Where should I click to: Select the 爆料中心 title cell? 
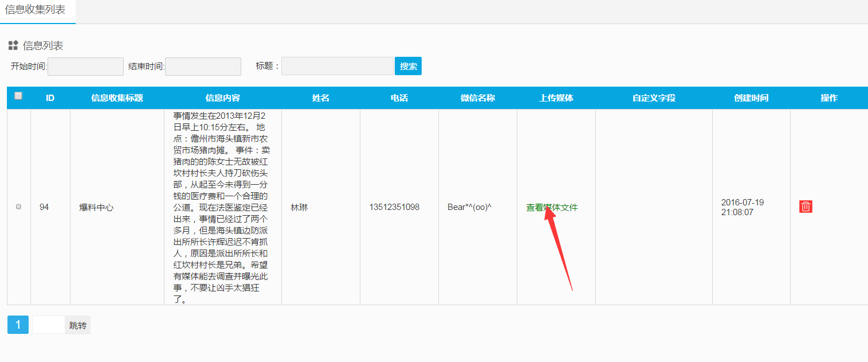pyautogui.click(x=96, y=208)
